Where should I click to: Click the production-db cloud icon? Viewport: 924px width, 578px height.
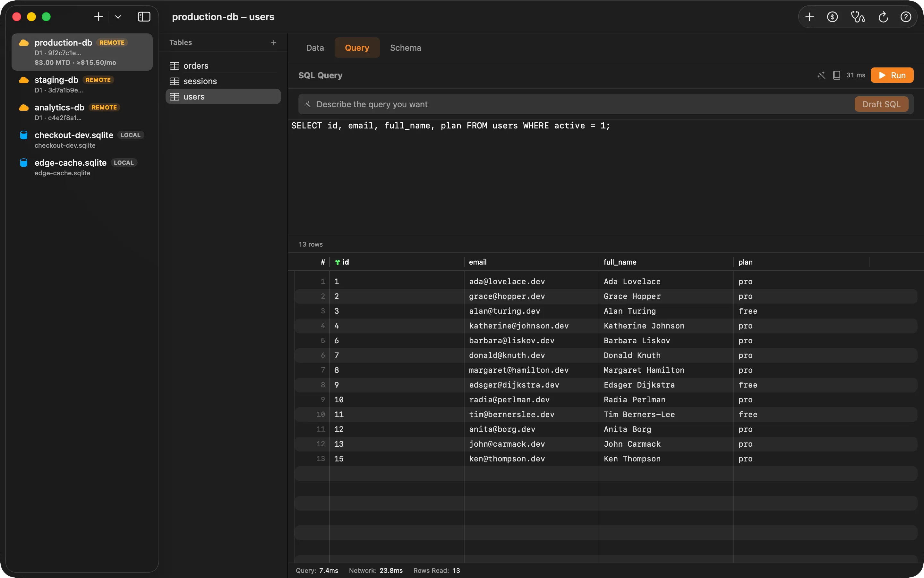[x=24, y=43]
